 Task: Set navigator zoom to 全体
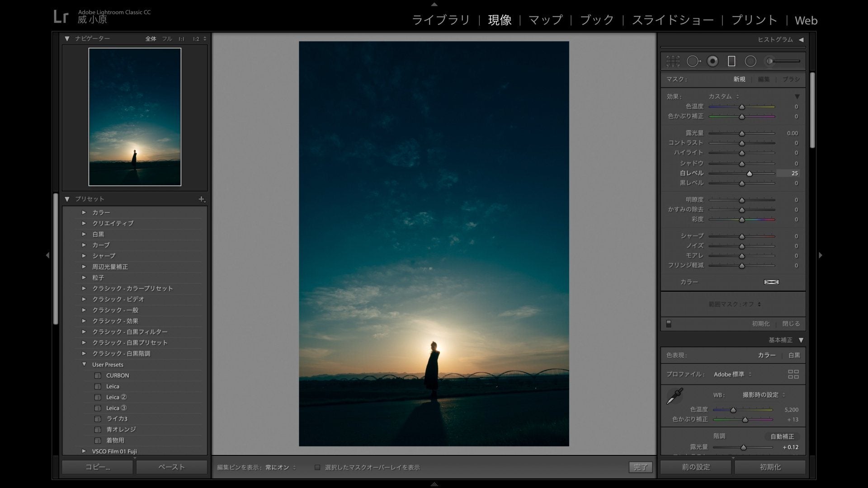click(151, 39)
